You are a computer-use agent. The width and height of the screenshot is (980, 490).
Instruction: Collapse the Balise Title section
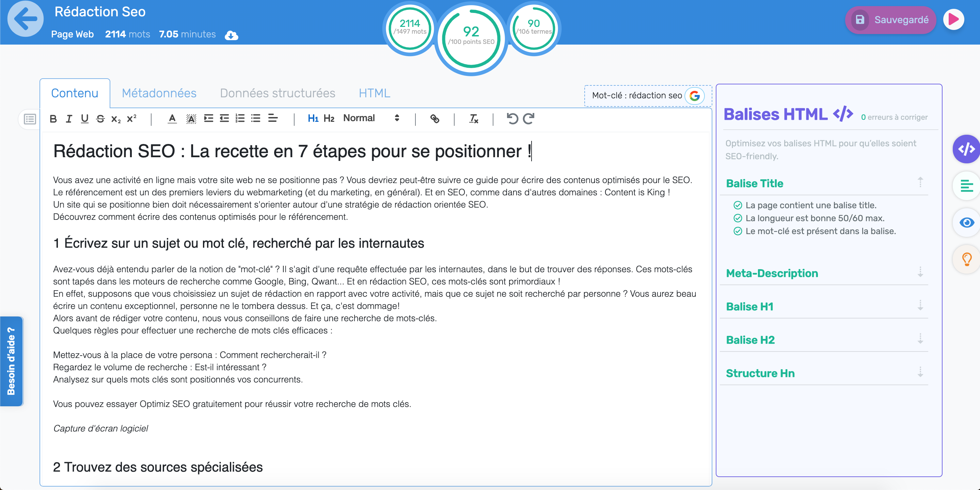pyautogui.click(x=920, y=182)
